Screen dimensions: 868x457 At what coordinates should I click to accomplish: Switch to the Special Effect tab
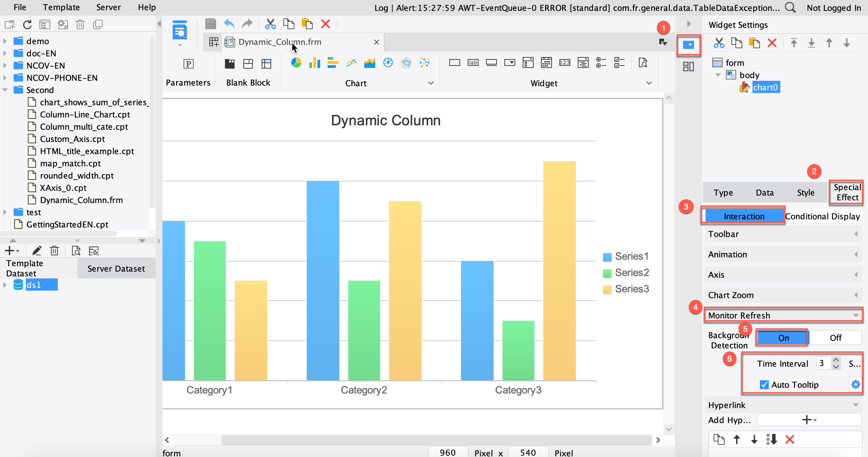coord(846,192)
